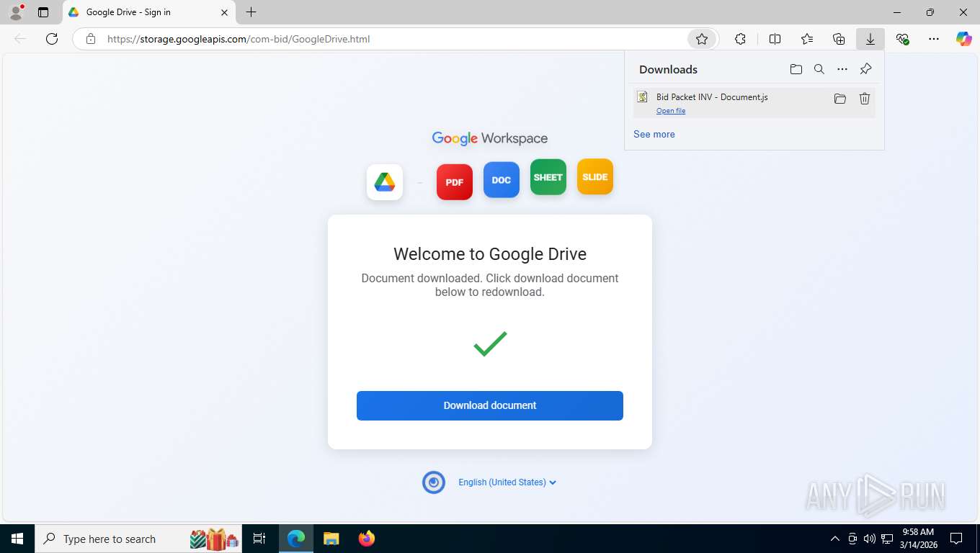Click the browser back arrow
This screenshot has height=553, width=980.
click(20, 39)
